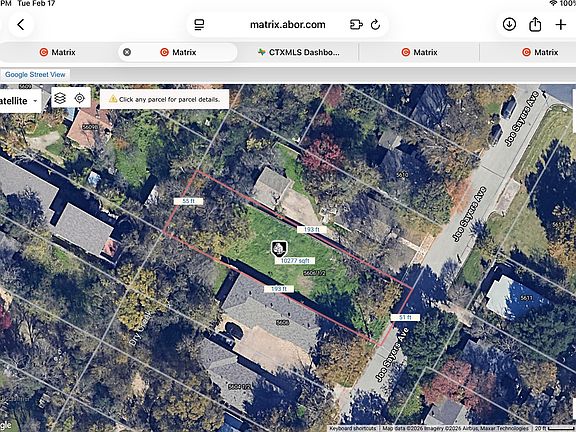Click the locate-me target icon
Screen dimensions: 576x432
coord(79,98)
